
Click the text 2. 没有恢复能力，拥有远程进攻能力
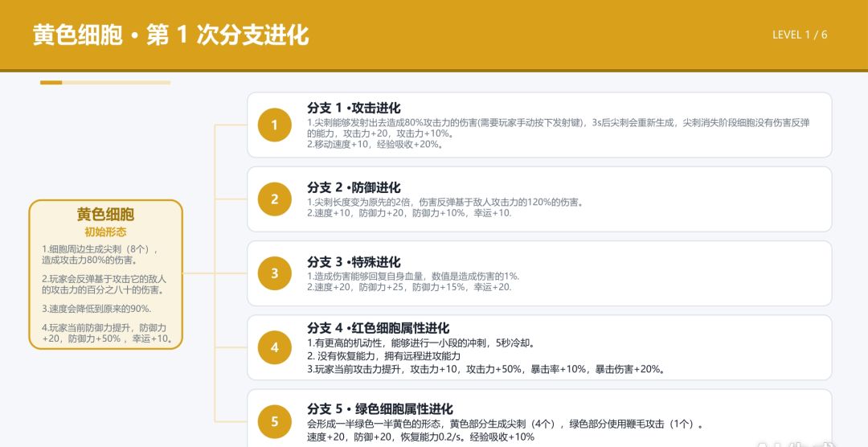[x=383, y=356]
